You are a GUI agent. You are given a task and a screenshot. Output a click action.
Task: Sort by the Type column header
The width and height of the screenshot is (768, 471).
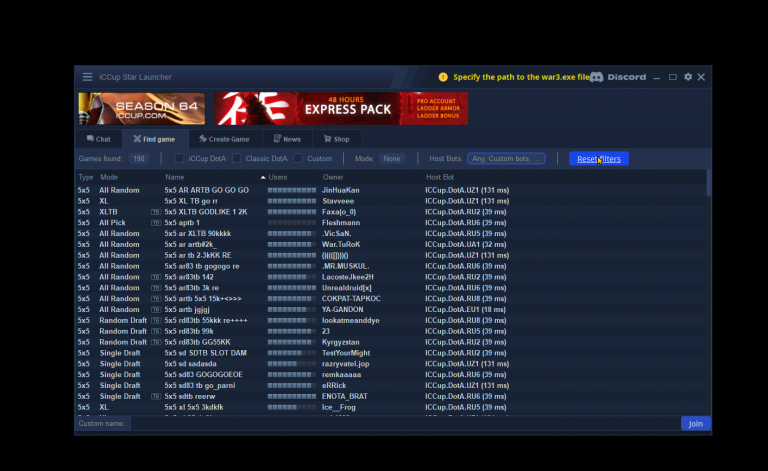[86, 177]
